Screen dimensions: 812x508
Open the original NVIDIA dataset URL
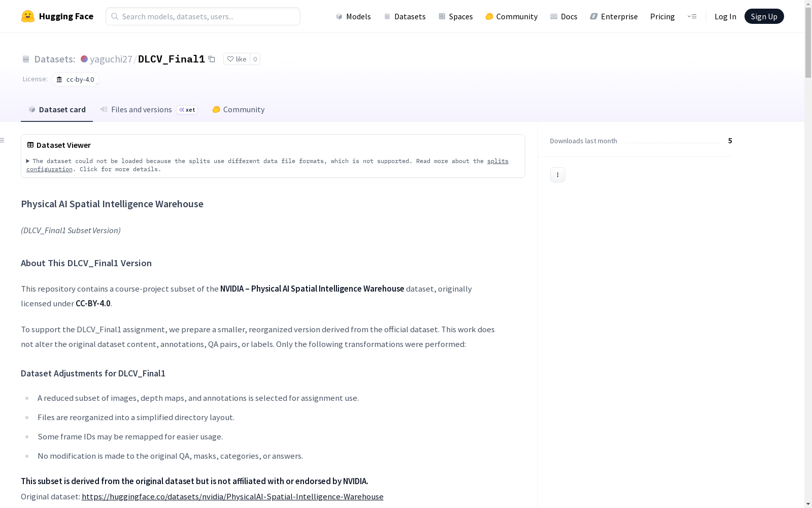232,496
